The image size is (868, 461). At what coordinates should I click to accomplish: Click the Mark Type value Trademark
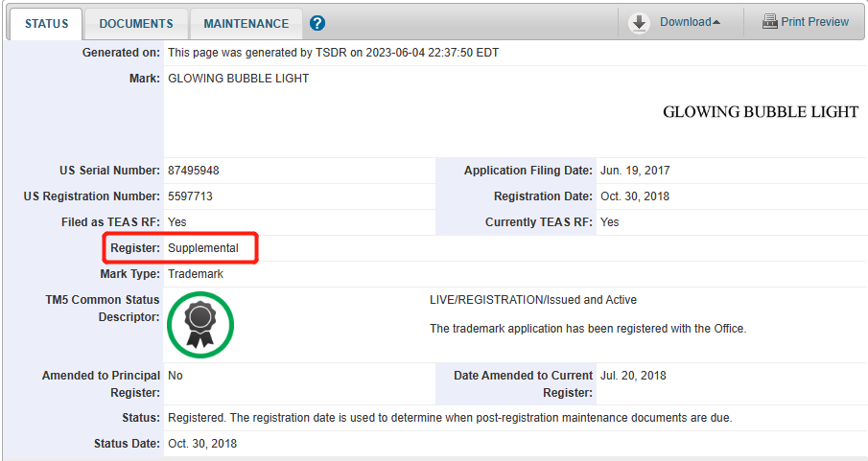pyautogui.click(x=196, y=274)
